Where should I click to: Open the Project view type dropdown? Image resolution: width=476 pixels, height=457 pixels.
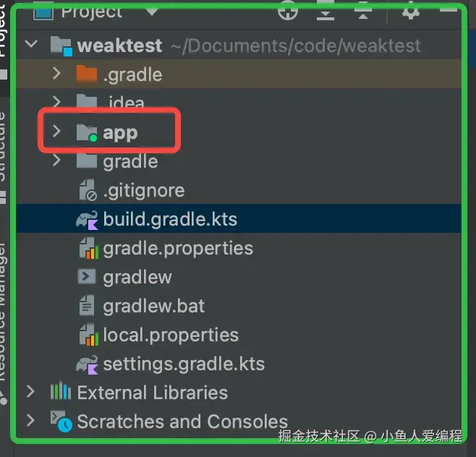click(151, 11)
